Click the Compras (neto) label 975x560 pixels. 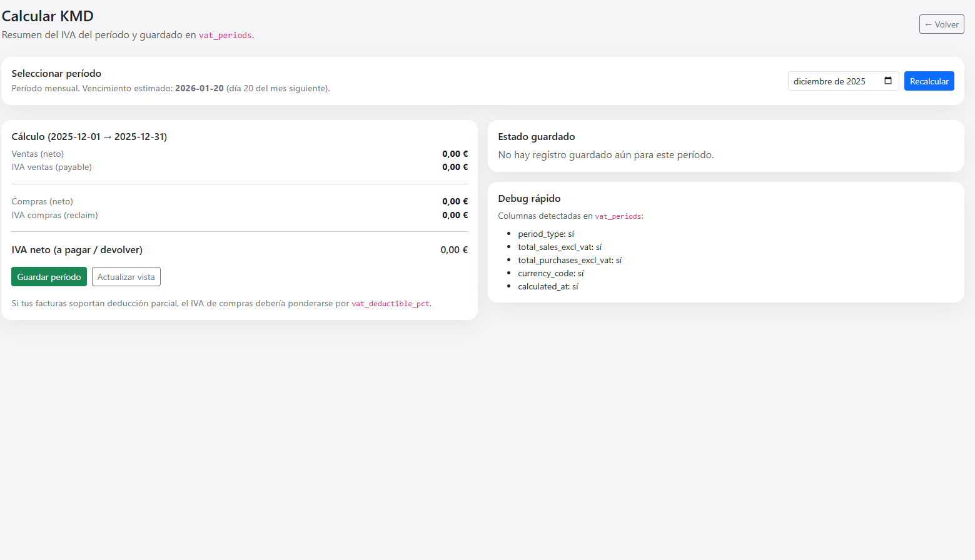click(42, 201)
